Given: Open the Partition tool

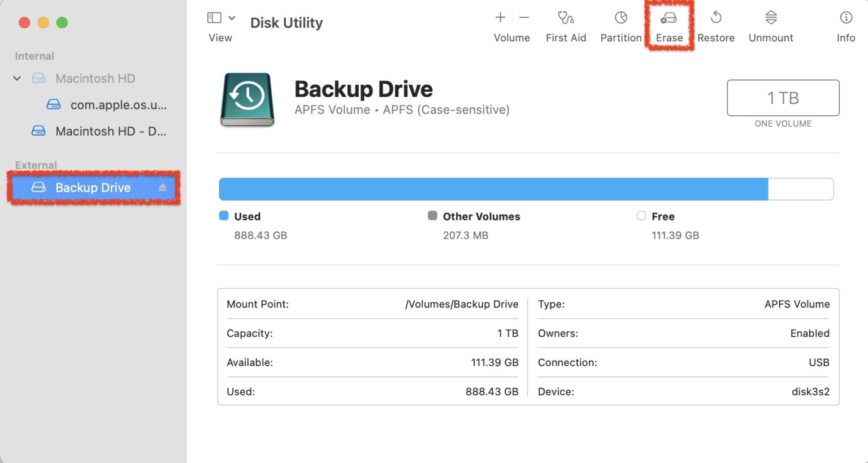Looking at the screenshot, I should click(620, 25).
